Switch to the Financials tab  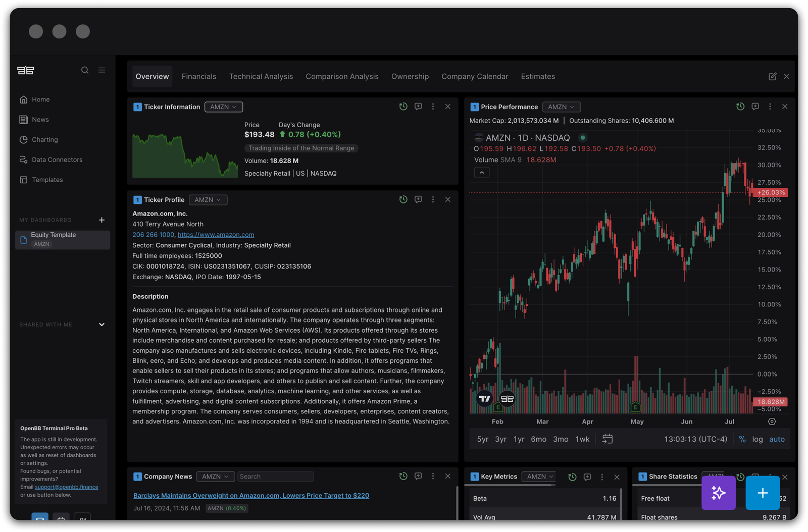(x=198, y=76)
